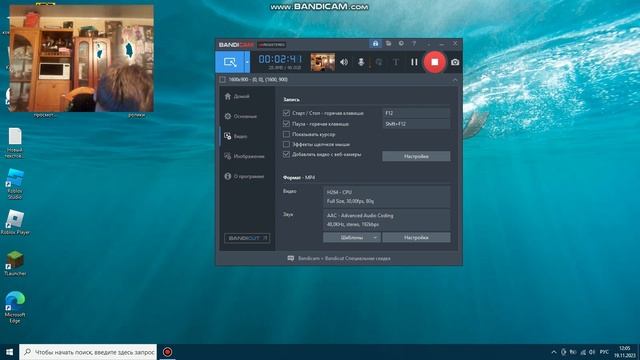The image size is (640, 360).
Task: Click Настройки button under format section
Action: [416, 238]
